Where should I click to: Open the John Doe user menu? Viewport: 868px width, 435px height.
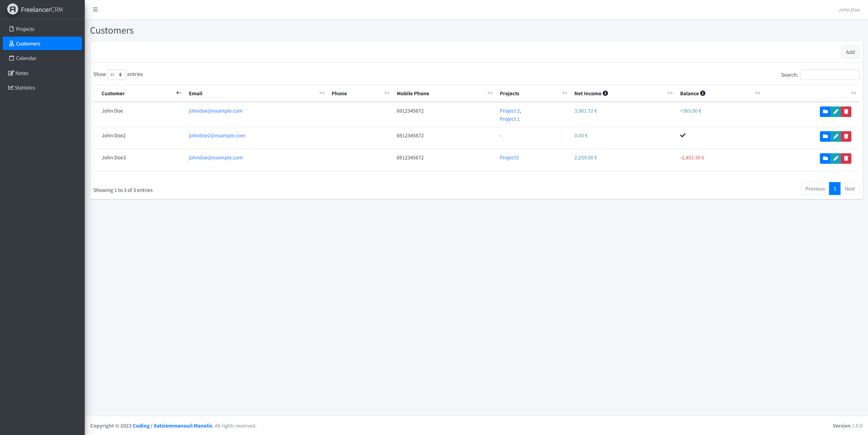click(849, 10)
